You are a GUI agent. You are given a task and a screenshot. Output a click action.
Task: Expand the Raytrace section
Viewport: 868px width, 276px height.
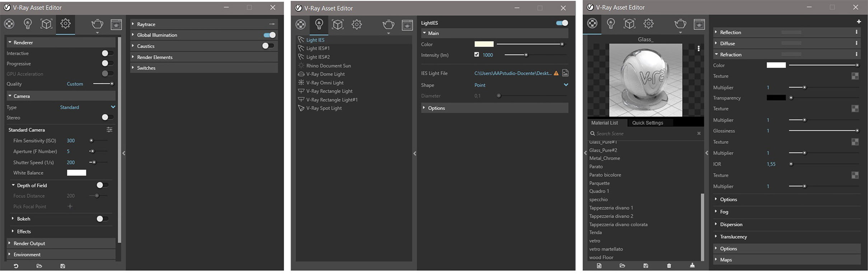204,24
